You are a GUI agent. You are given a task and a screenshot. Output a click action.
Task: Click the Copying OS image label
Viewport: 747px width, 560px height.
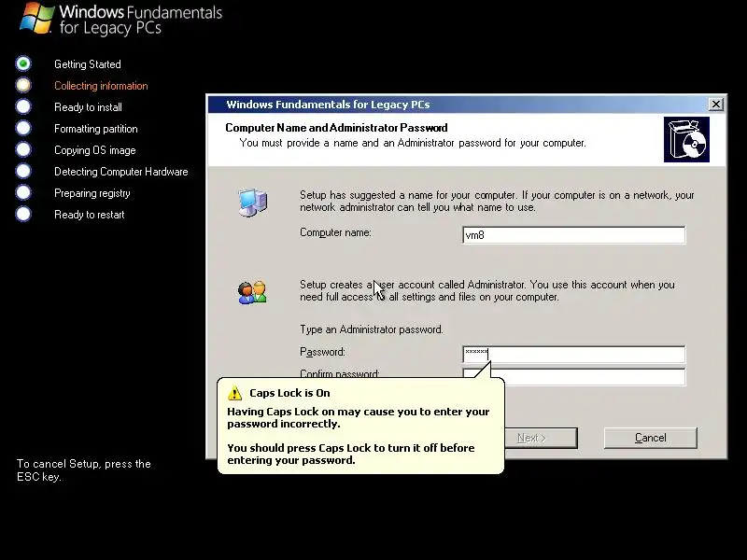coord(95,150)
